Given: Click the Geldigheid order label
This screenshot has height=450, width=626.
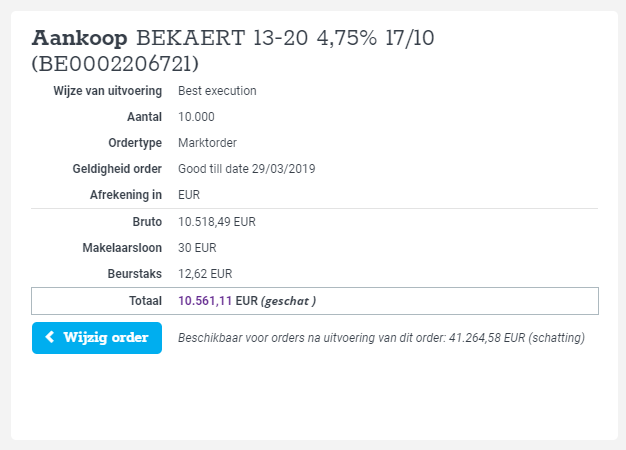Looking at the screenshot, I should click(117, 169).
